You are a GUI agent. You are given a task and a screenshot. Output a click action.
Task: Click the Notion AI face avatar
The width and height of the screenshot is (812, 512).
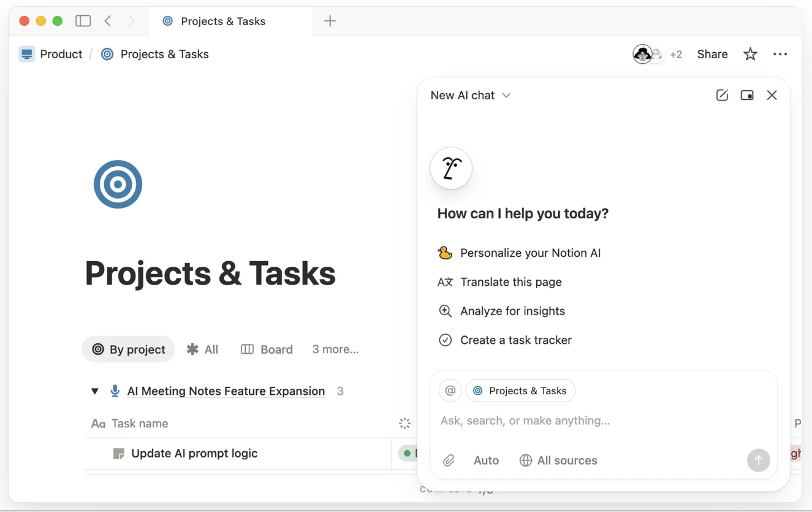[451, 168]
